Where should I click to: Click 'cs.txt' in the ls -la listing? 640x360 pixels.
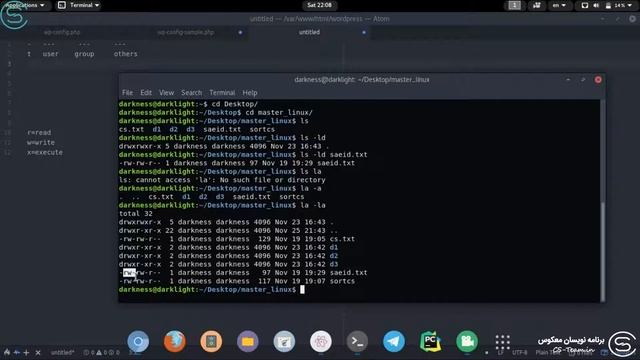tap(342, 239)
